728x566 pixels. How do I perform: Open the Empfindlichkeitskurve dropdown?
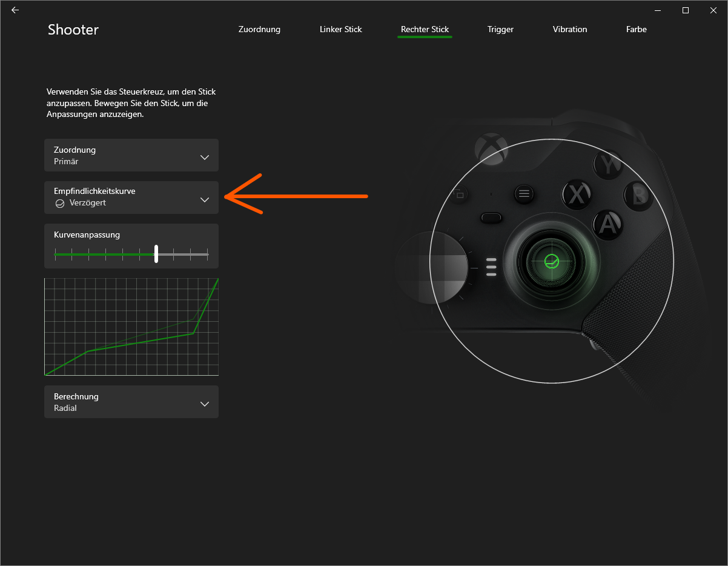[x=131, y=198]
